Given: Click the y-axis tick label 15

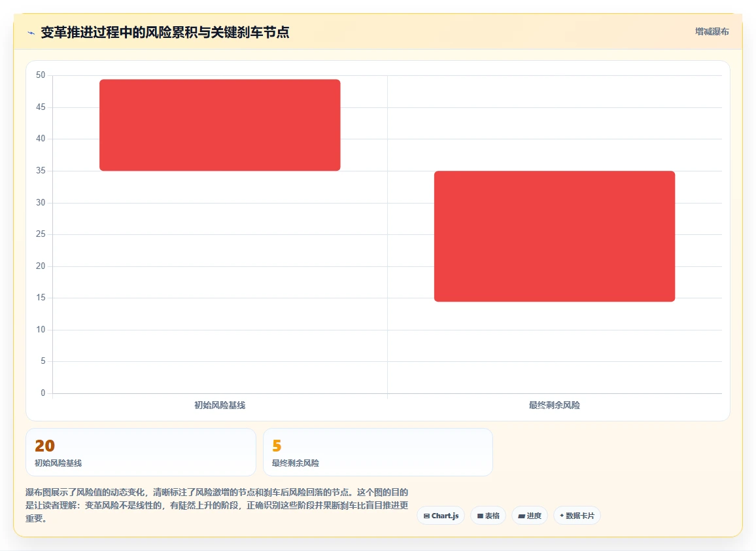Looking at the screenshot, I should point(41,298).
